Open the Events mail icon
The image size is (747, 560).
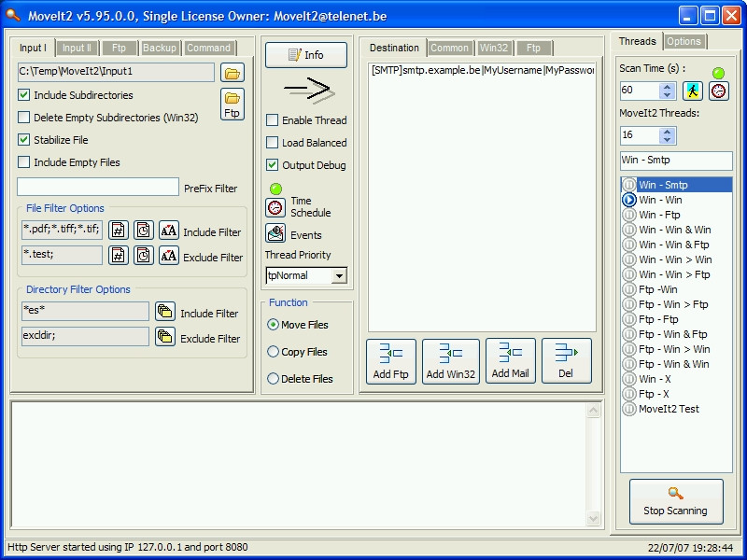(x=275, y=233)
